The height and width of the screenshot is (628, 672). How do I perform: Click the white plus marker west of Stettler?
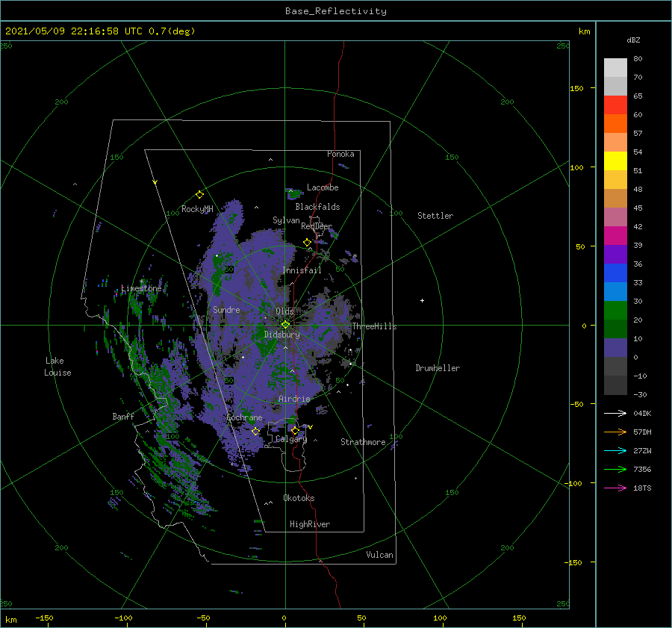click(422, 300)
